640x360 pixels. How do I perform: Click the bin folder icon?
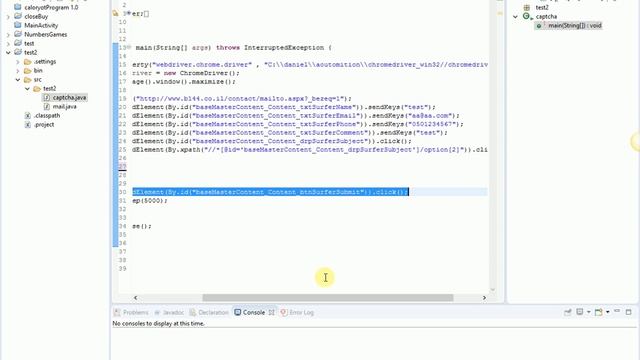point(28,71)
